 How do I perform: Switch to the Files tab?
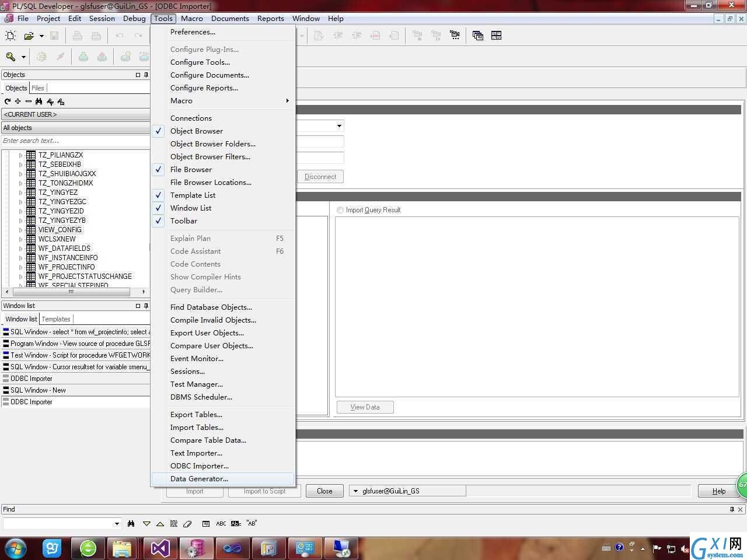38,88
